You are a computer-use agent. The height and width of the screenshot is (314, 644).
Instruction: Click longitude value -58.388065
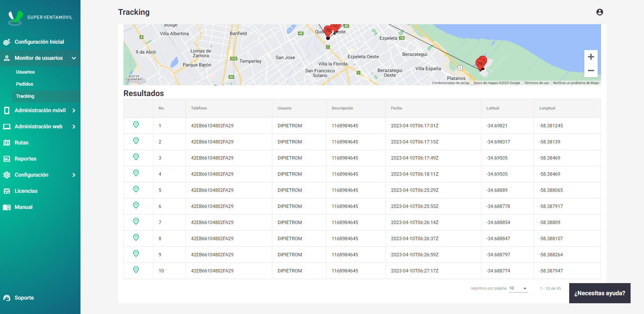click(x=551, y=190)
